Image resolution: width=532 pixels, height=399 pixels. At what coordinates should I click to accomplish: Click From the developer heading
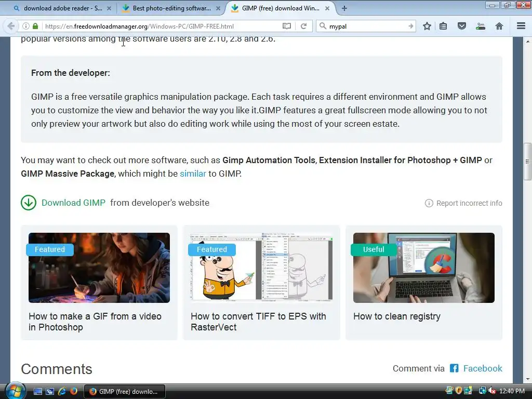[71, 73]
